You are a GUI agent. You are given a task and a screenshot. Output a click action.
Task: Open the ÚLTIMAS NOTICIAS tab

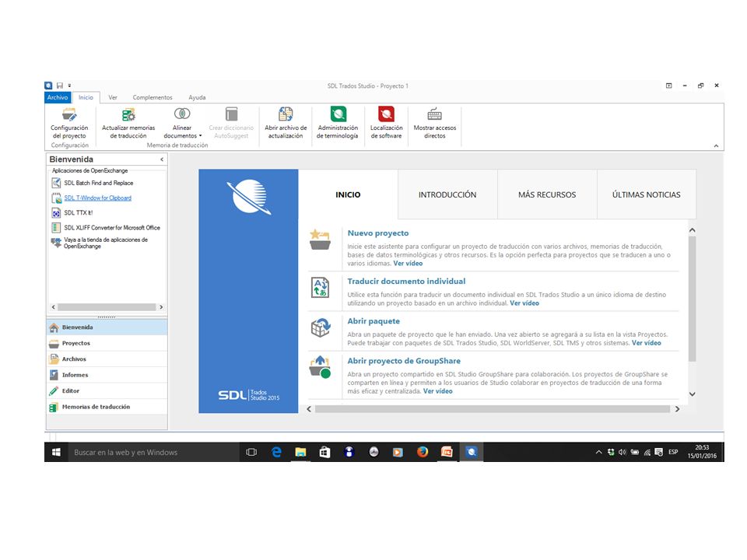point(646,194)
